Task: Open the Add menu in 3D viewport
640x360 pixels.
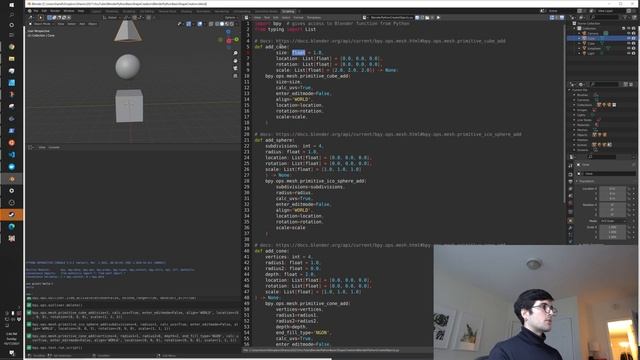Action: (x=82, y=24)
